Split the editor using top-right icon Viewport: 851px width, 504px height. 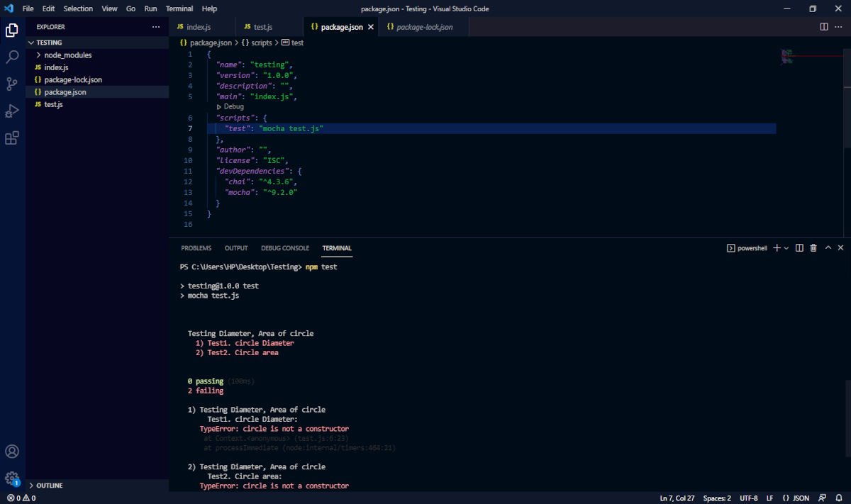(x=822, y=26)
